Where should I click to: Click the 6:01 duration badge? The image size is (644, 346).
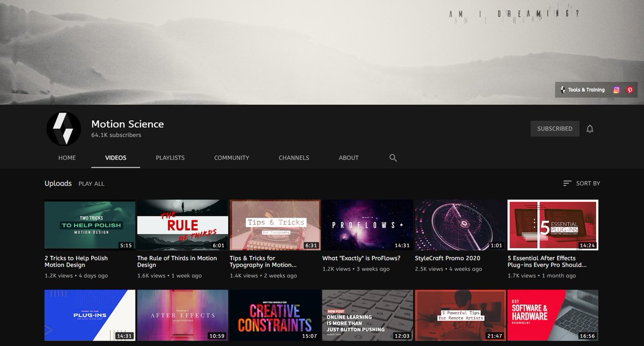point(219,246)
